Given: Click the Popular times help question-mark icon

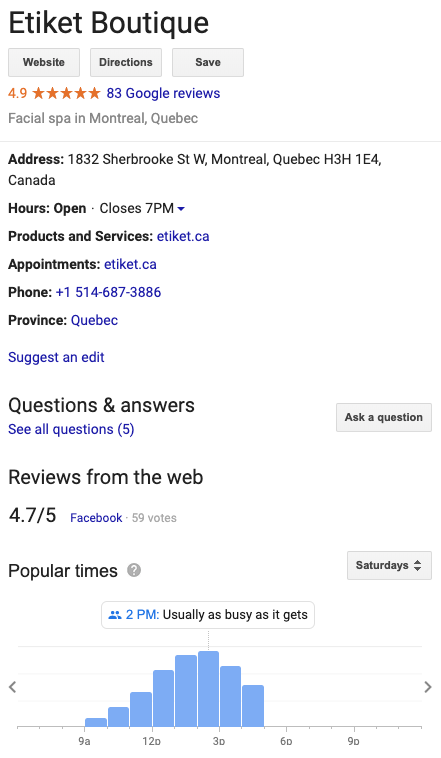Looking at the screenshot, I should coord(134,570).
